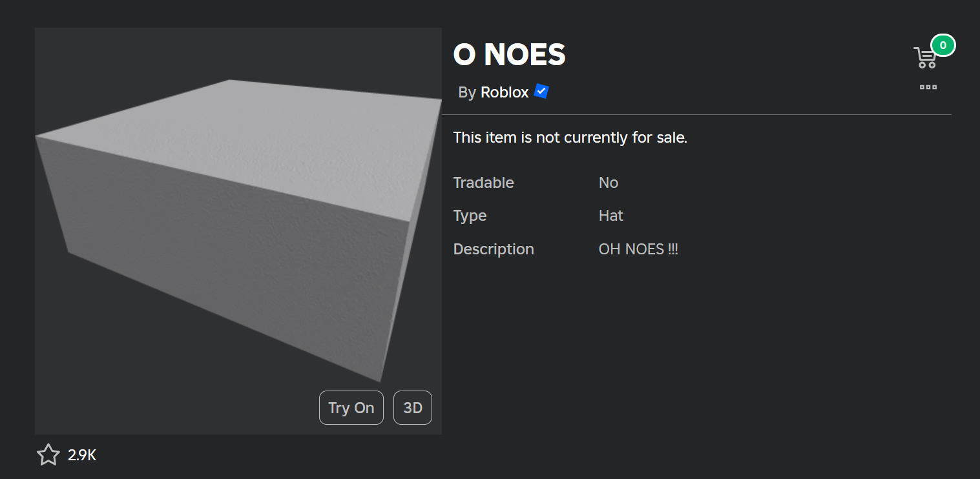
Task: Click the green cart item count badge
Action: coord(944,45)
